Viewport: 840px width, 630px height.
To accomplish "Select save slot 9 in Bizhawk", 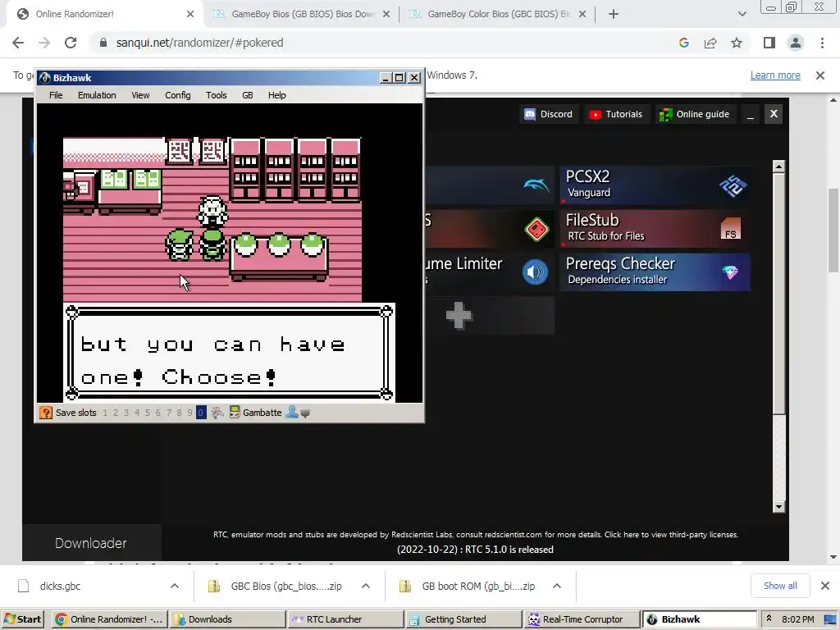I will point(189,413).
